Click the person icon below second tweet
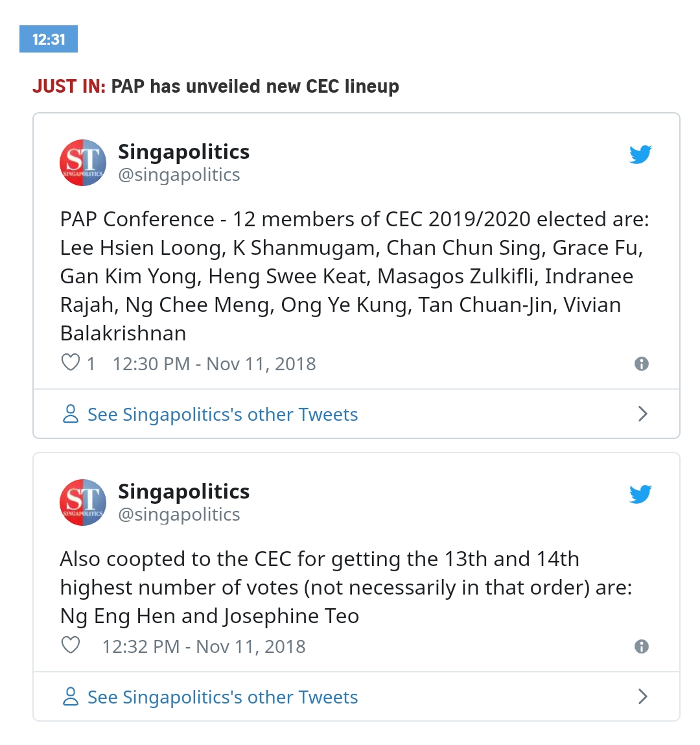Image resolution: width=700 pixels, height=745 pixels. [70, 697]
